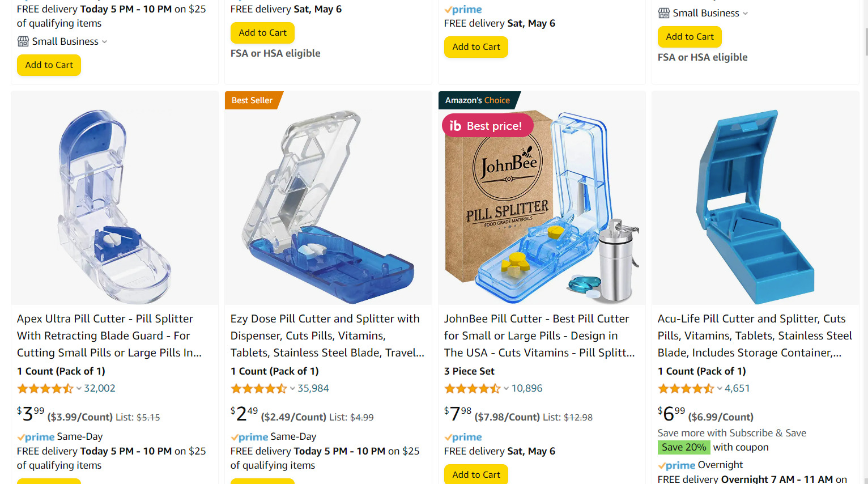The image size is (868, 484).
Task: Click the Prime Overnight logo for Acu-Life
Action: pos(676,465)
